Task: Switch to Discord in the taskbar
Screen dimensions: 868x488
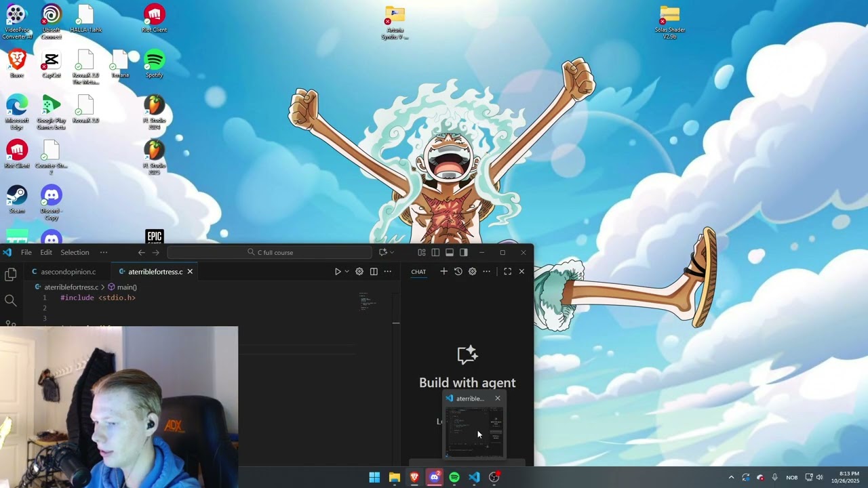Action: coord(434,477)
